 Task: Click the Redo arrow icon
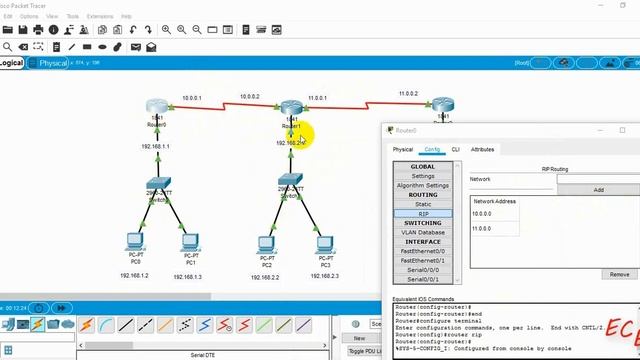[148, 30]
